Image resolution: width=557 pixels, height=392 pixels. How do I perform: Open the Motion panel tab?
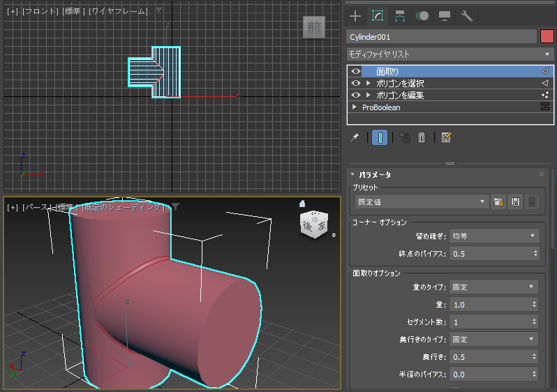(x=422, y=16)
